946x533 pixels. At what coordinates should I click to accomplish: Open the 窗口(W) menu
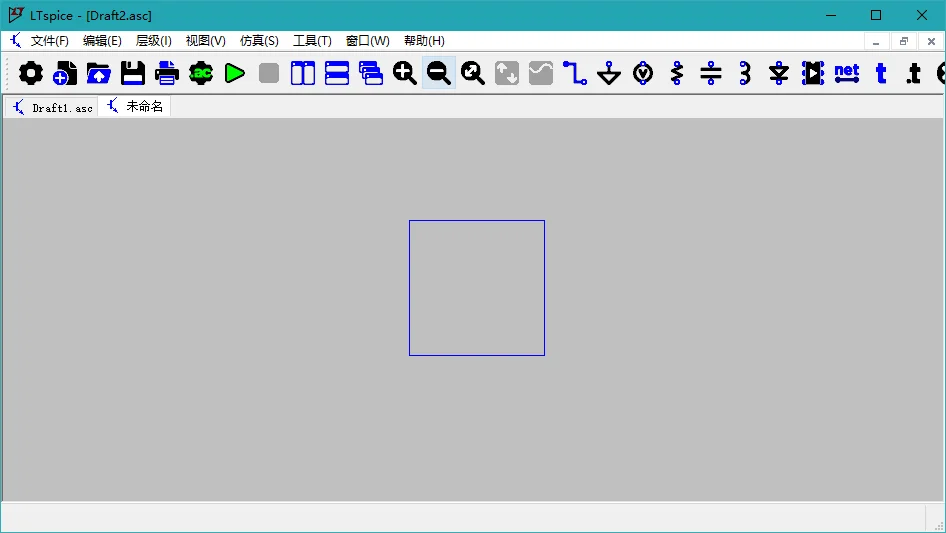367,40
